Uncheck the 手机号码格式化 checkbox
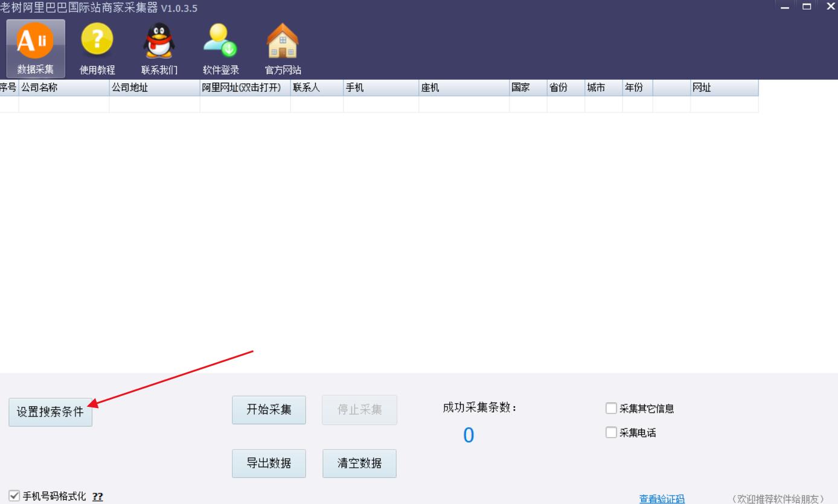Image resolution: width=838 pixels, height=504 pixels. (x=14, y=496)
